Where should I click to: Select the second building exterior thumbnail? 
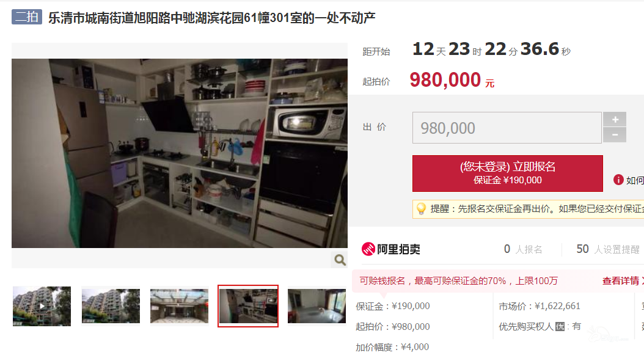pos(111,306)
